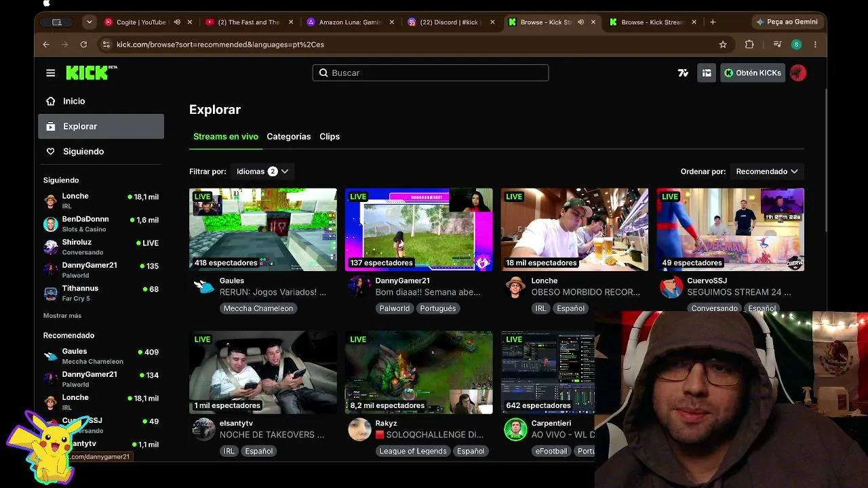The height and width of the screenshot is (488, 868).
Task: Click the Peça ao Gemini button
Action: tap(787, 22)
